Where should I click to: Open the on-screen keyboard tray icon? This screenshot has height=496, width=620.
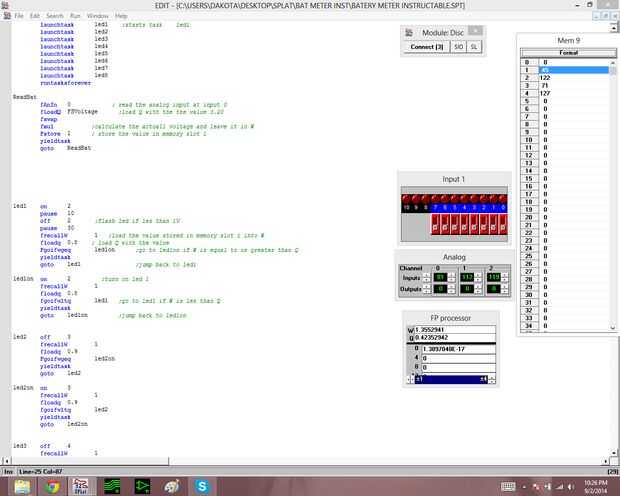508,487
